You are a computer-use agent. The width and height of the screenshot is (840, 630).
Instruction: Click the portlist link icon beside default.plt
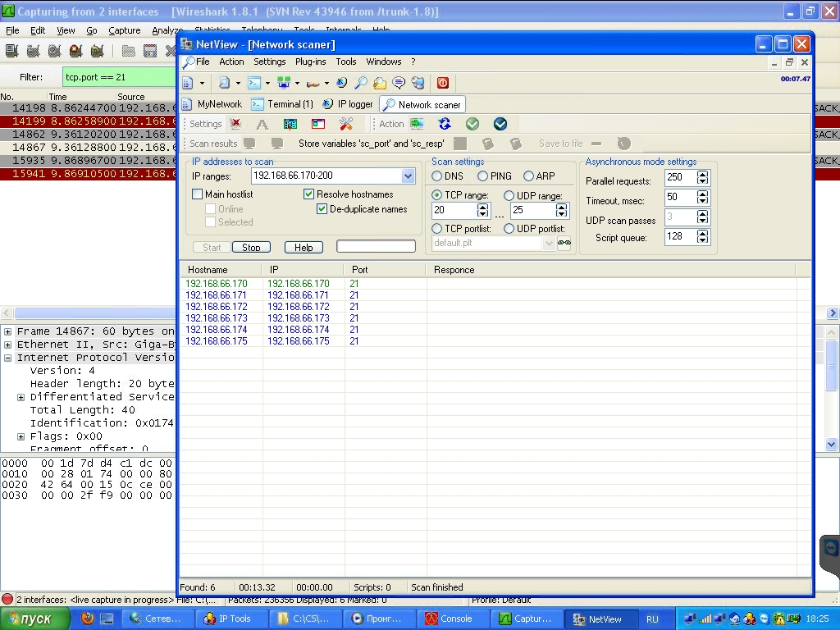tap(564, 243)
